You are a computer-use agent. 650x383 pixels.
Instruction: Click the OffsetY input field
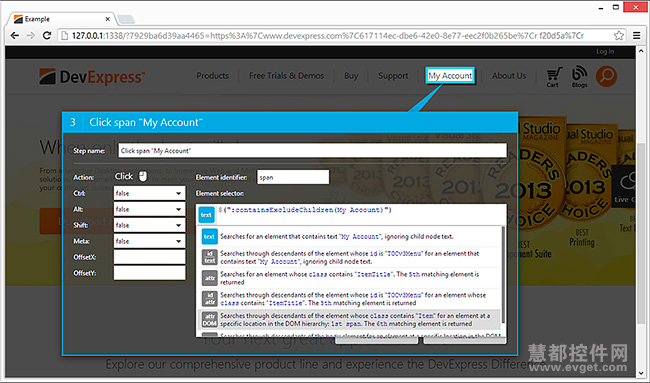click(150, 273)
